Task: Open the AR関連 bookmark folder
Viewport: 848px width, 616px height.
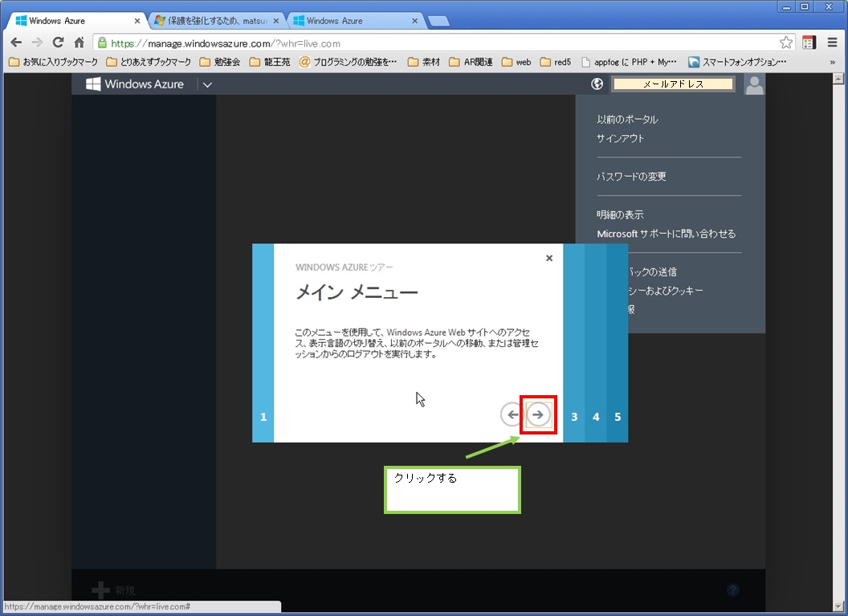Action: click(x=471, y=62)
